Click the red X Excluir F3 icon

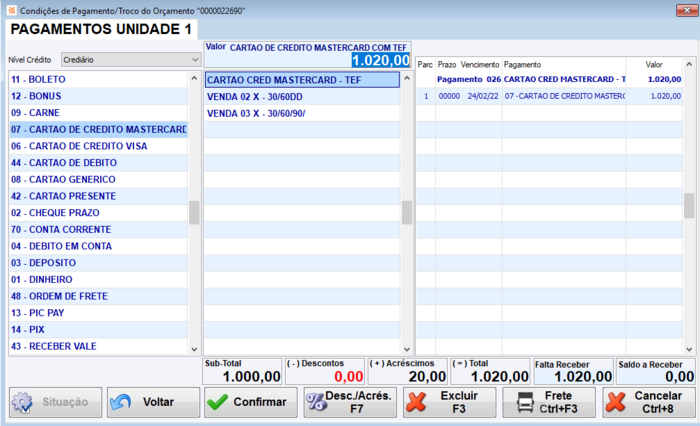pyautogui.click(x=416, y=402)
